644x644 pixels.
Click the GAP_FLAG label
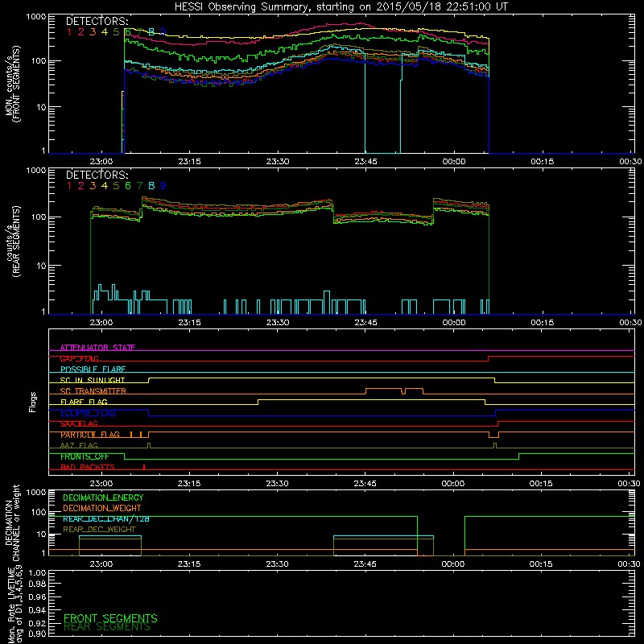tap(79, 358)
